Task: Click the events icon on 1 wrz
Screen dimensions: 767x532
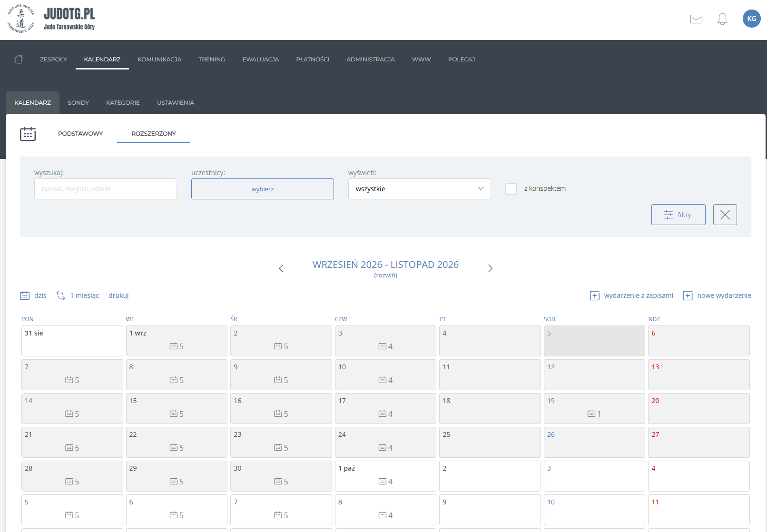Action: pyautogui.click(x=174, y=346)
